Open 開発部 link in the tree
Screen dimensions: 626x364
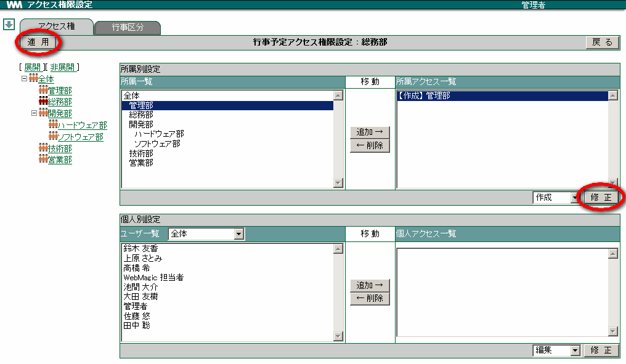[x=60, y=113]
